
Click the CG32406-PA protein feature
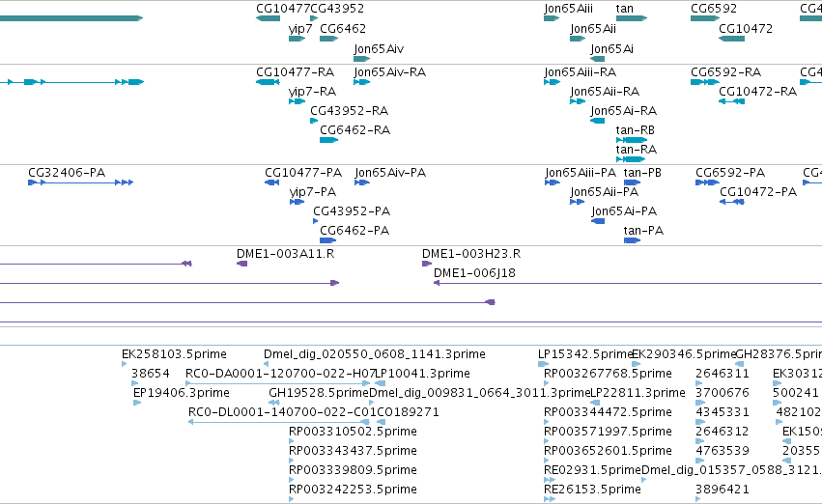point(81,182)
